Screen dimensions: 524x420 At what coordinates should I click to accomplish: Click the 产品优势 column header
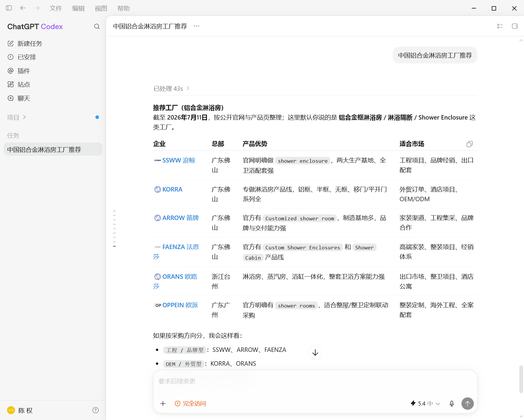coord(255,144)
